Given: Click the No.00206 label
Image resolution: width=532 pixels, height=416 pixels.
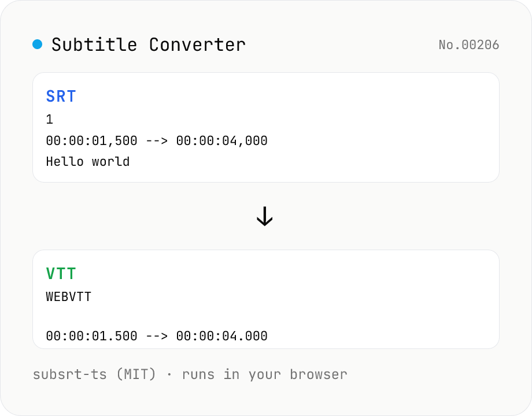Looking at the screenshot, I should pyautogui.click(x=468, y=44).
